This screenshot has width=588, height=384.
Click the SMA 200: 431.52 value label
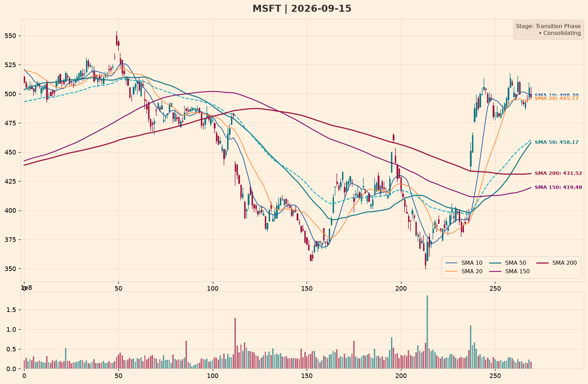tap(558, 173)
